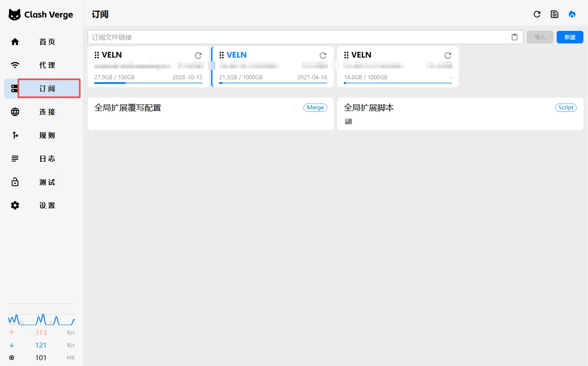Click drag handle of the 27.9GB VELN card
Screen dimensions: 588x366
tap(97, 55)
